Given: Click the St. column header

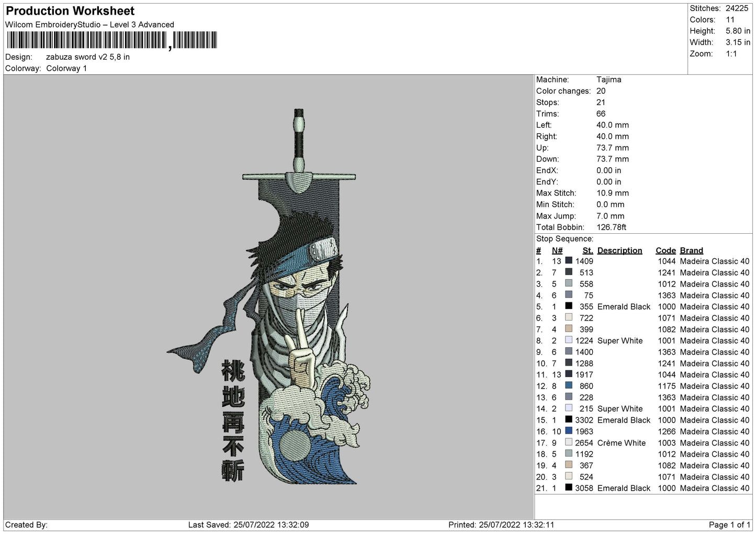Looking at the screenshot, I should [588, 251].
